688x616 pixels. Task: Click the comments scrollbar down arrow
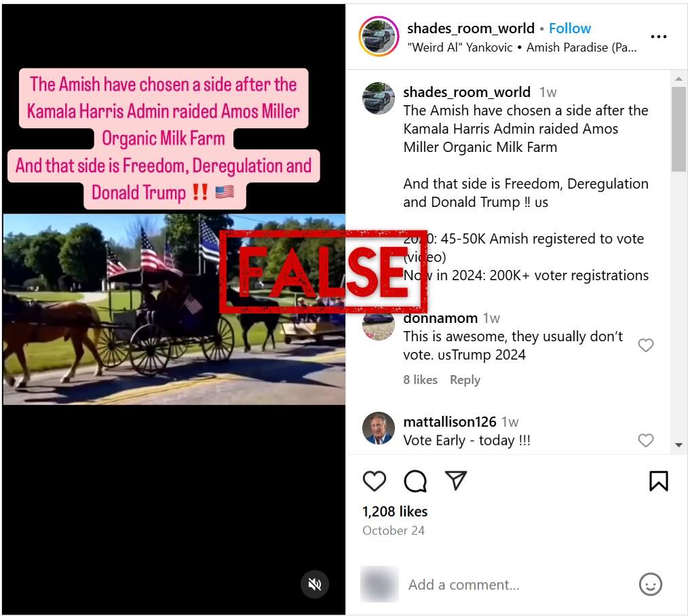679,445
